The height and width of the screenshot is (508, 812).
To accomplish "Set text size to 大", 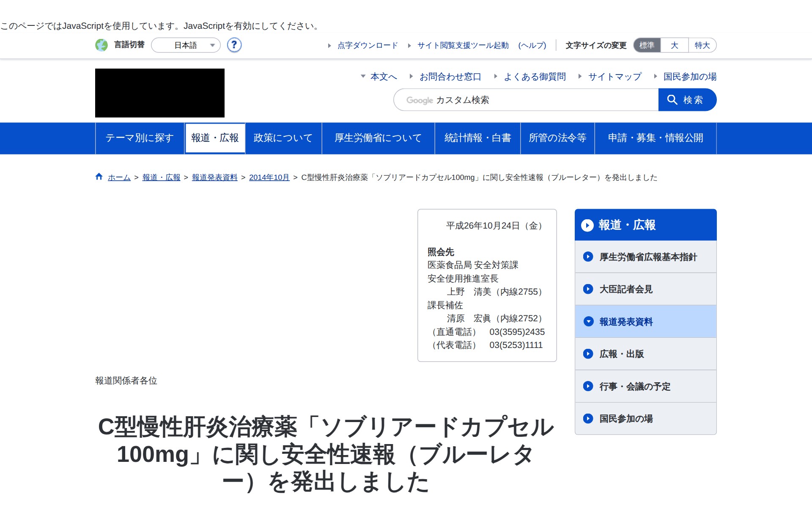I will [x=674, y=45].
